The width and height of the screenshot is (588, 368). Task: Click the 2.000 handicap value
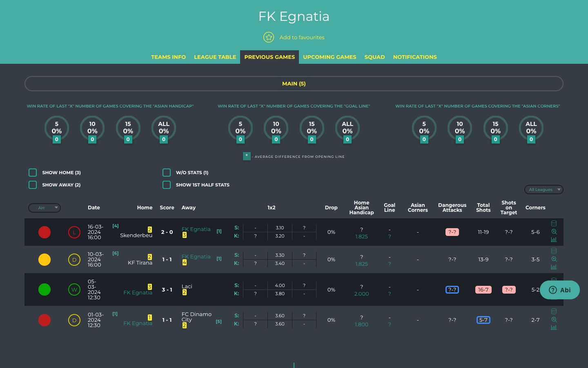361,294
